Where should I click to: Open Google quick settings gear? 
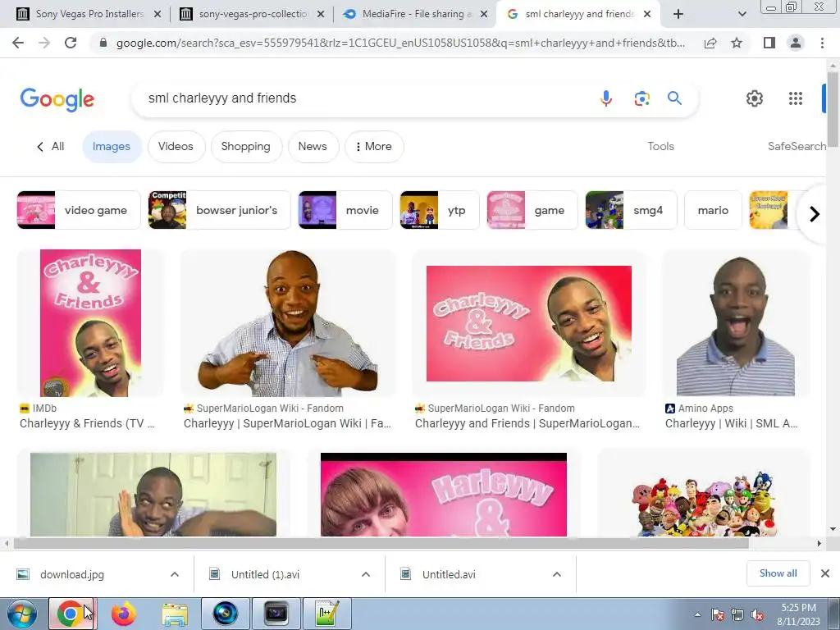755,98
